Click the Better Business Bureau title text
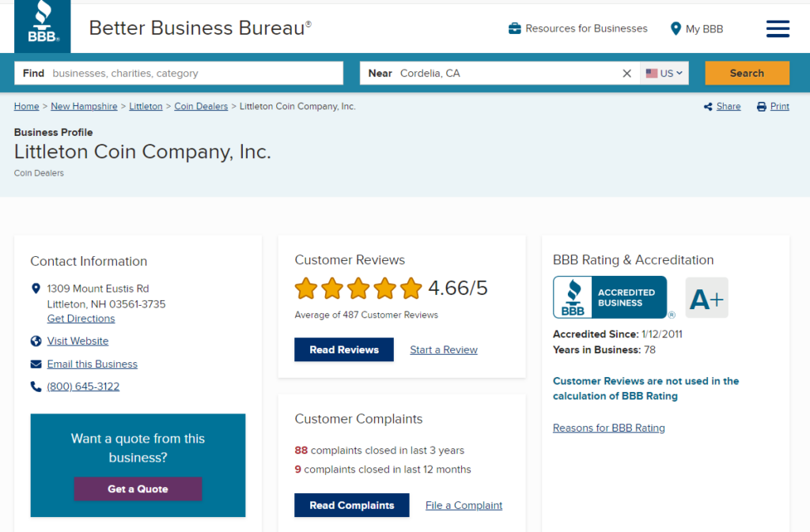Viewport: 810px width, 532px height. (200, 28)
